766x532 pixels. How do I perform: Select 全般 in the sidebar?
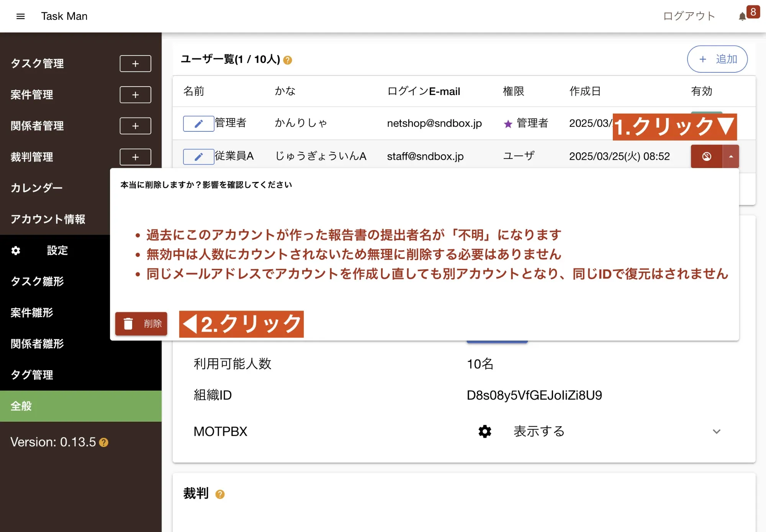pyautogui.click(x=21, y=406)
